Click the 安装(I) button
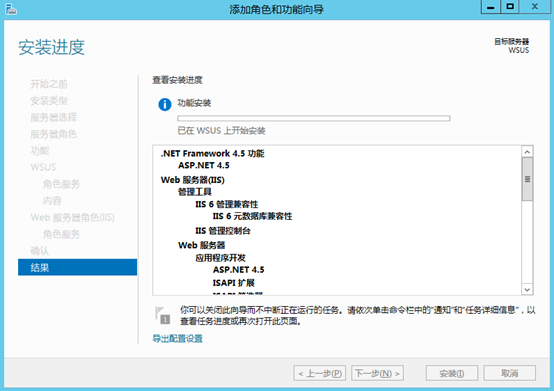 click(452, 373)
